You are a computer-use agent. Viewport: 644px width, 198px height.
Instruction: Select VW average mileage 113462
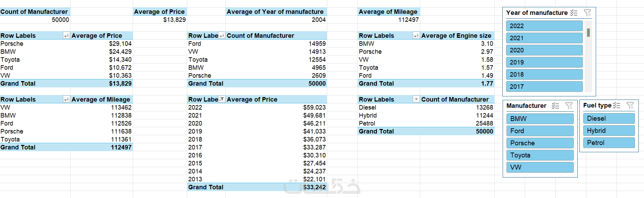[x=101, y=107]
